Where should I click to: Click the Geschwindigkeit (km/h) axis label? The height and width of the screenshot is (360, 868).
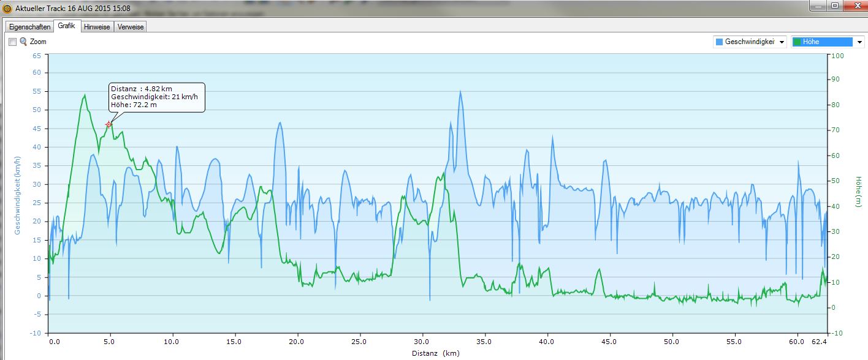tap(18, 193)
